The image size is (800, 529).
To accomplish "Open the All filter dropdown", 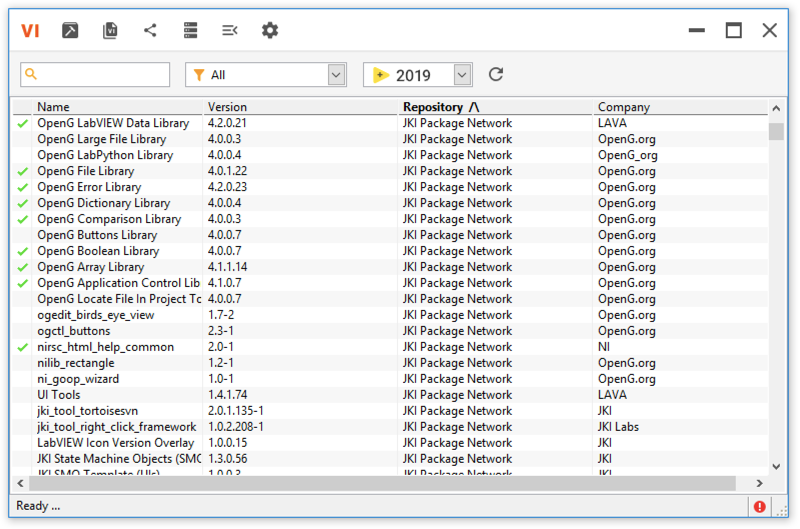I will coord(336,75).
